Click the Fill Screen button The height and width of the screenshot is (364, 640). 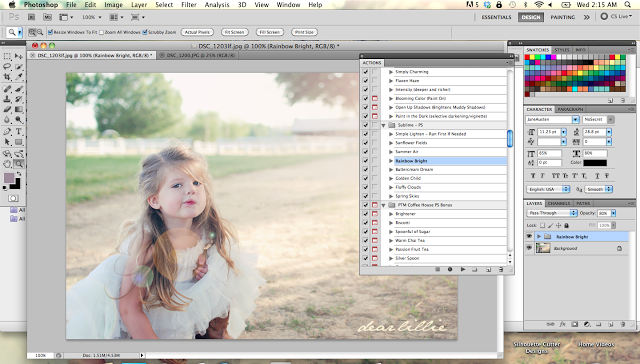[x=270, y=32]
